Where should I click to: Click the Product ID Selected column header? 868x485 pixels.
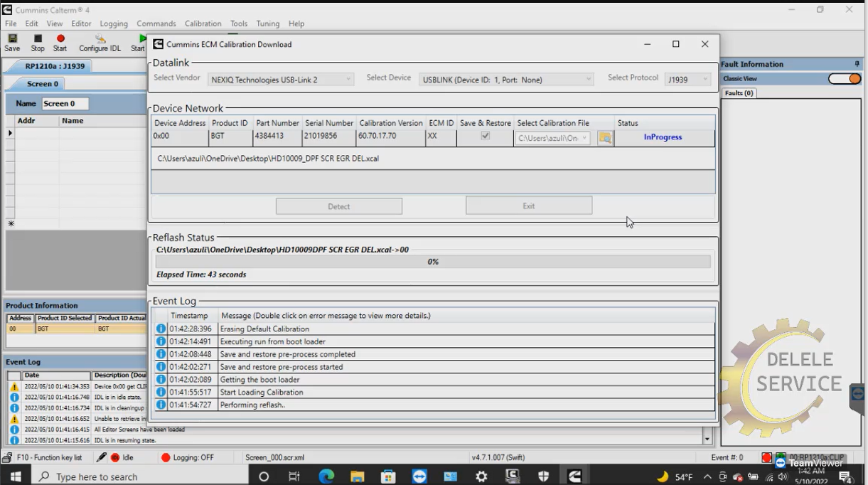click(x=65, y=318)
